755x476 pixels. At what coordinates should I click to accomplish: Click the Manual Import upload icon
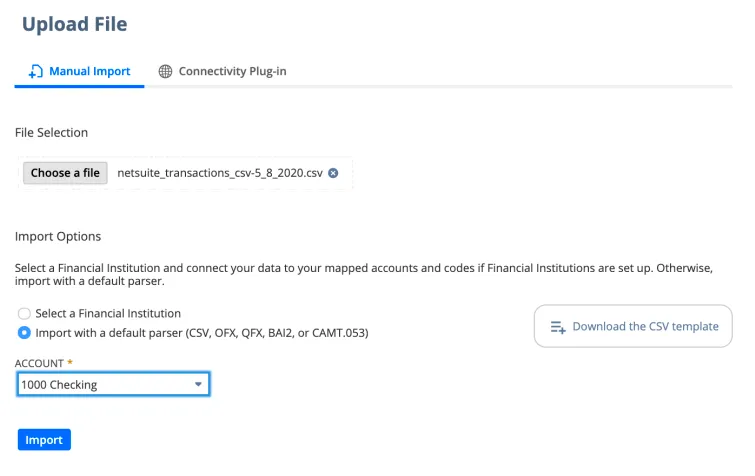36,72
